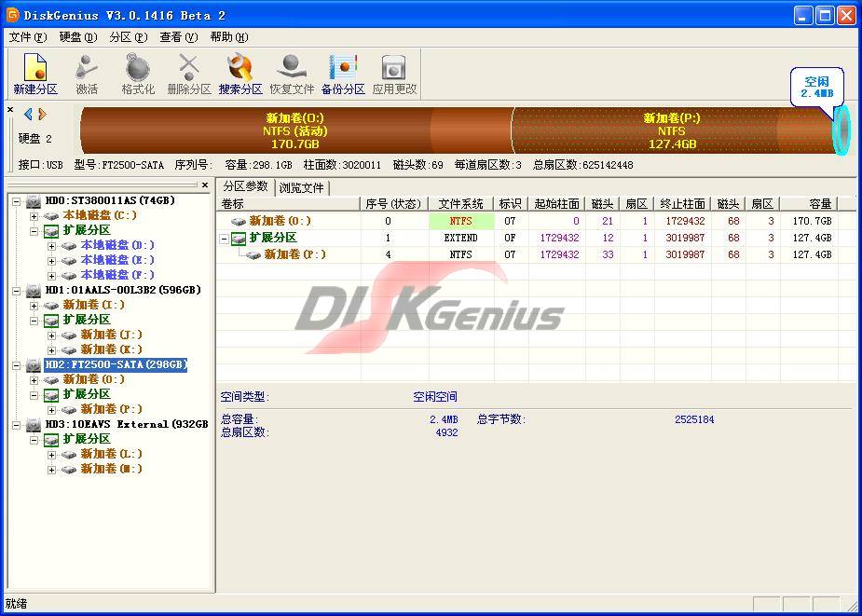Click the drive icon of 新加卷(I:)
Screen dimensions: 862x616
point(51,306)
